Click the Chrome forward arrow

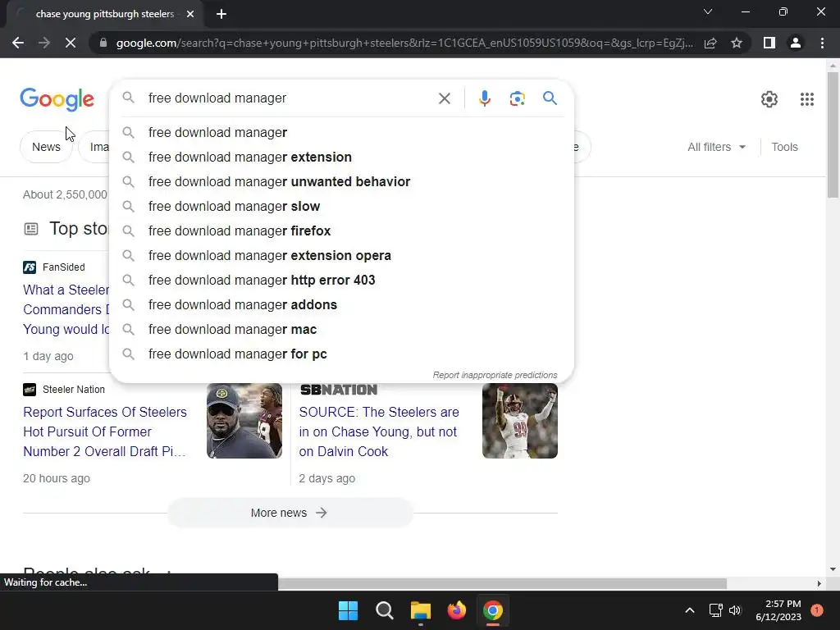pyautogui.click(x=44, y=43)
